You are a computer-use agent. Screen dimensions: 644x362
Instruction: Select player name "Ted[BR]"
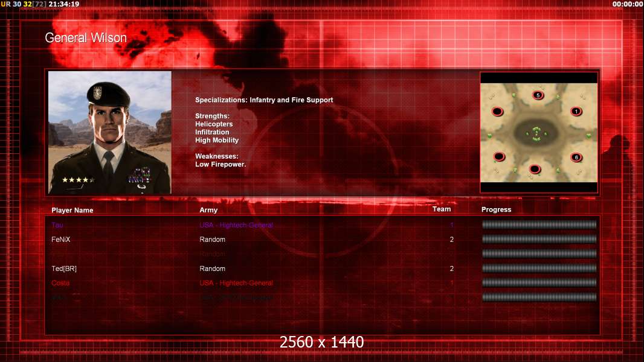pyautogui.click(x=64, y=268)
